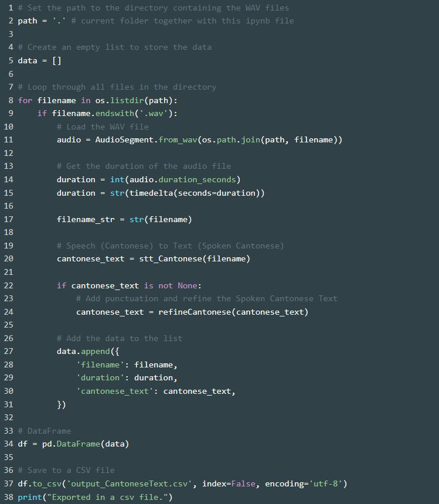Click the string 'utf-8' on line 37
Image resolution: width=439 pixels, height=504 pixels.
click(325, 483)
